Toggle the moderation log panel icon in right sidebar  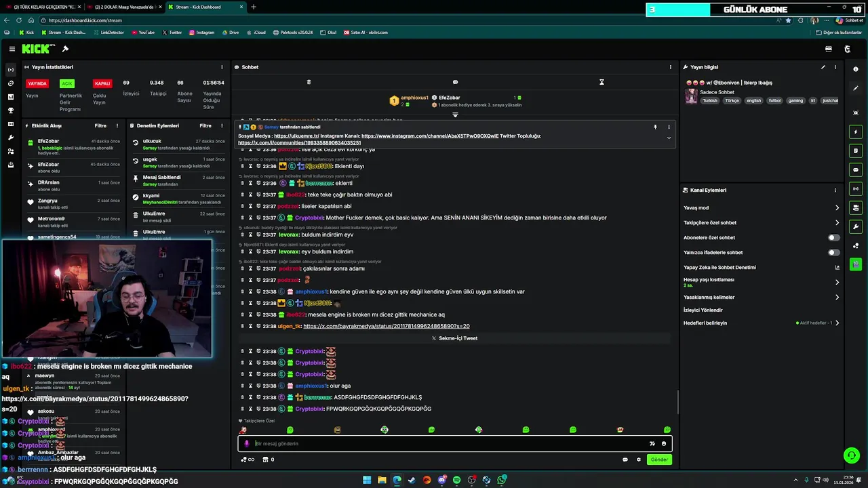click(x=856, y=150)
